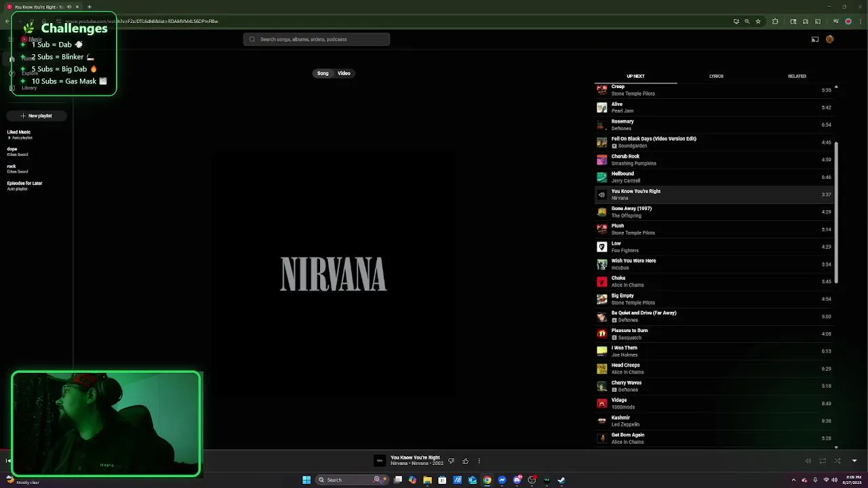
Task: Bookmark this page with star icon
Action: coord(757,21)
